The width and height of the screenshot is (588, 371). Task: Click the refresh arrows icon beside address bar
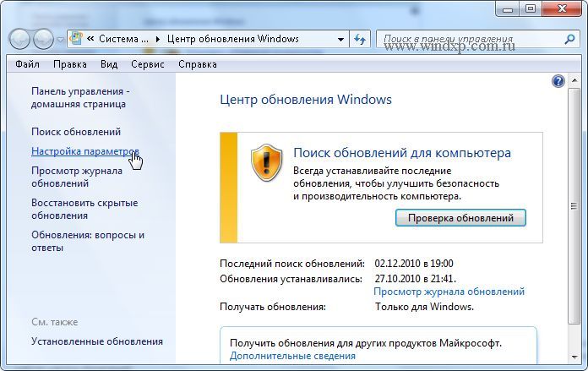[360, 39]
